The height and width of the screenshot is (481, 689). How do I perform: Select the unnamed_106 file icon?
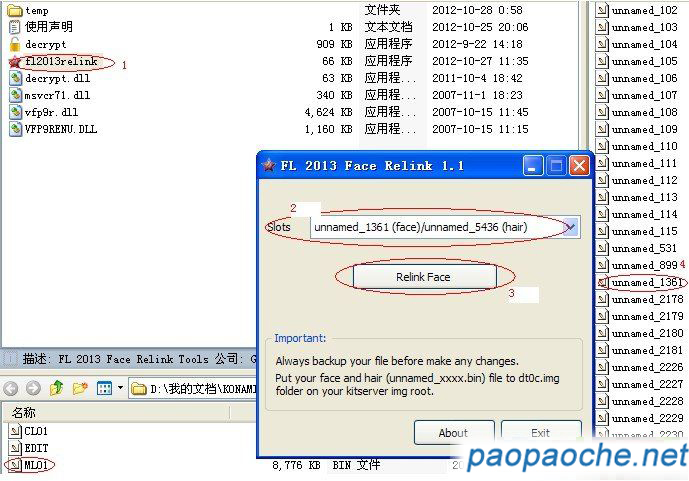coord(602,79)
